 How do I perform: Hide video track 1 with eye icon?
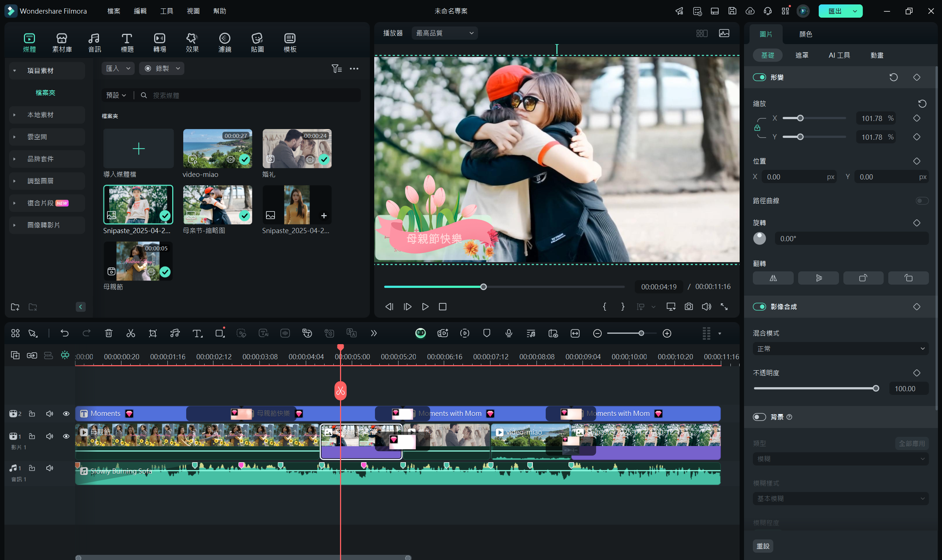tap(66, 436)
